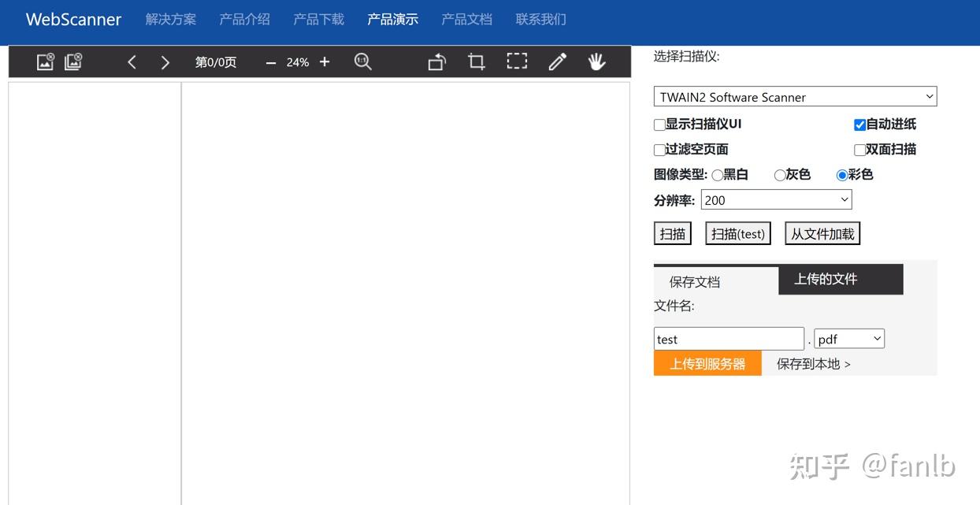
Task: Select the 黑白 image type
Action: (717, 175)
